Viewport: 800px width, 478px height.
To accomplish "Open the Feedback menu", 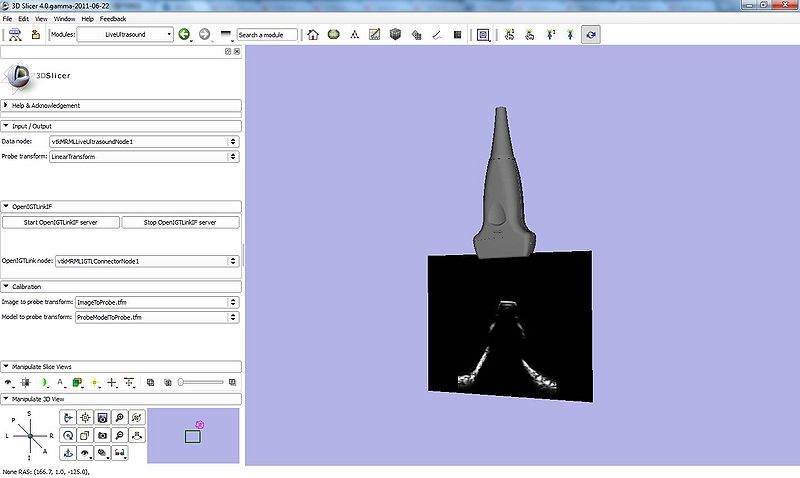I will pos(113,18).
